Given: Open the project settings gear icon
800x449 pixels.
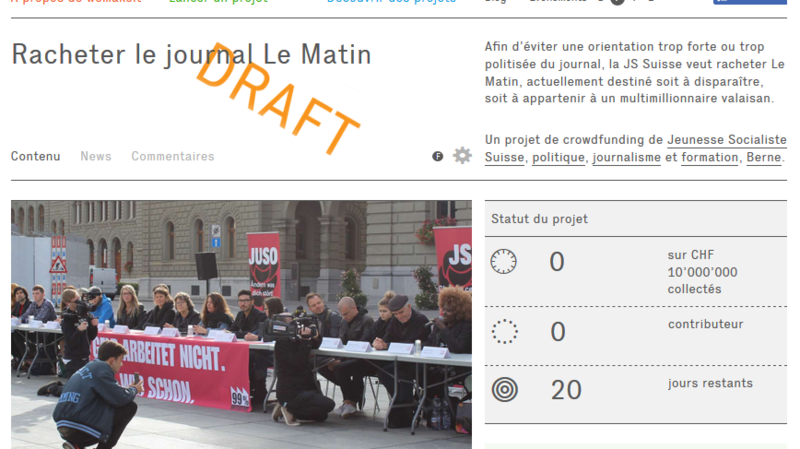Looking at the screenshot, I should coord(462,156).
